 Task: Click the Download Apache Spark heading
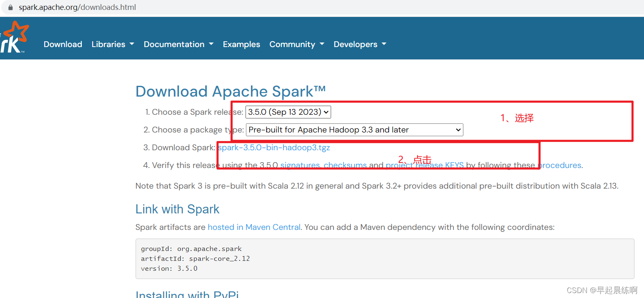click(x=231, y=91)
